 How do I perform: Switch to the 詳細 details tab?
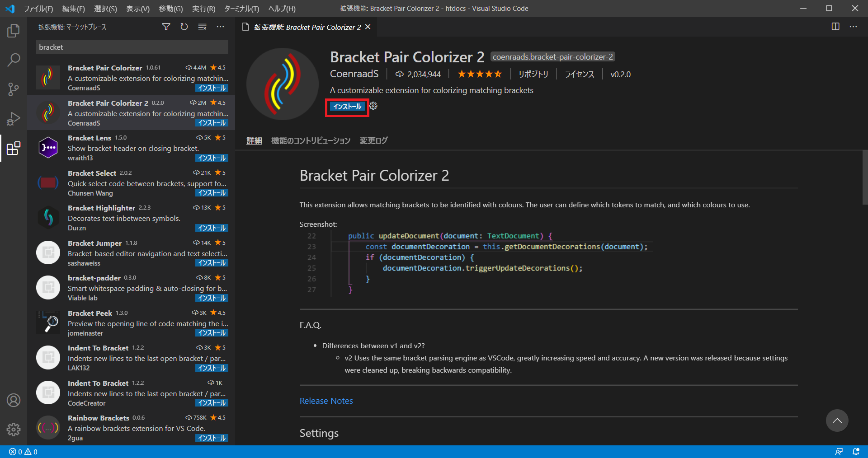click(254, 140)
